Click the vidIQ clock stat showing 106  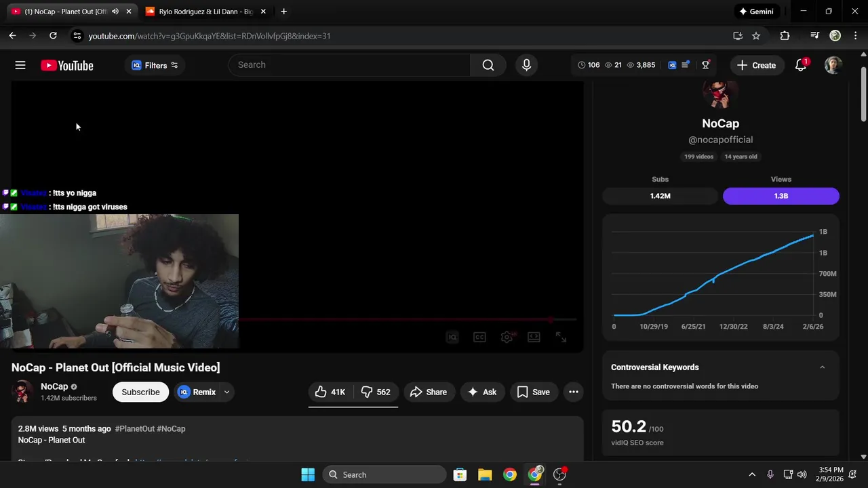click(589, 65)
